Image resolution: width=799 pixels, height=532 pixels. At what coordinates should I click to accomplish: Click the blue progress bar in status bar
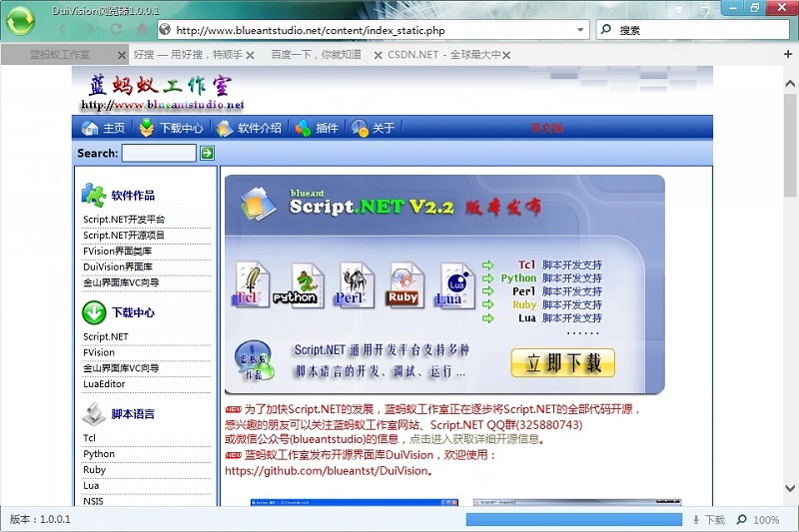click(x=574, y=519)
